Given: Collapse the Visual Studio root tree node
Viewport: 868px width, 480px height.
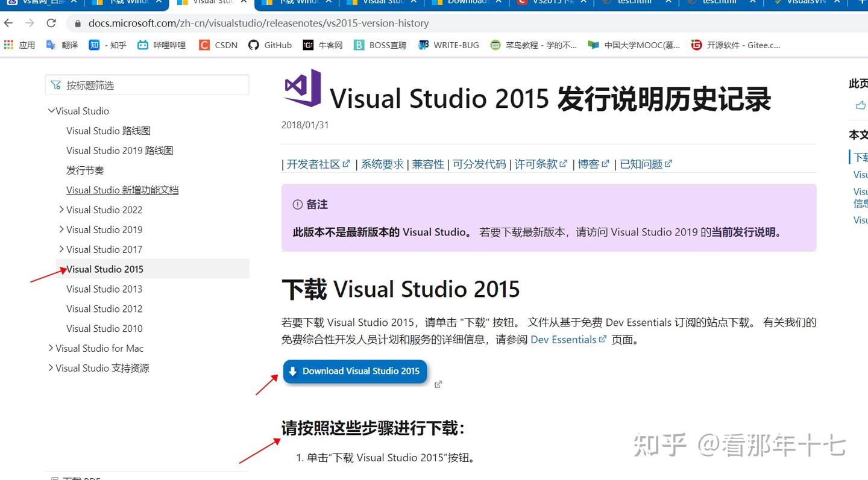Looking at the screenshot, I should point(51,111).
